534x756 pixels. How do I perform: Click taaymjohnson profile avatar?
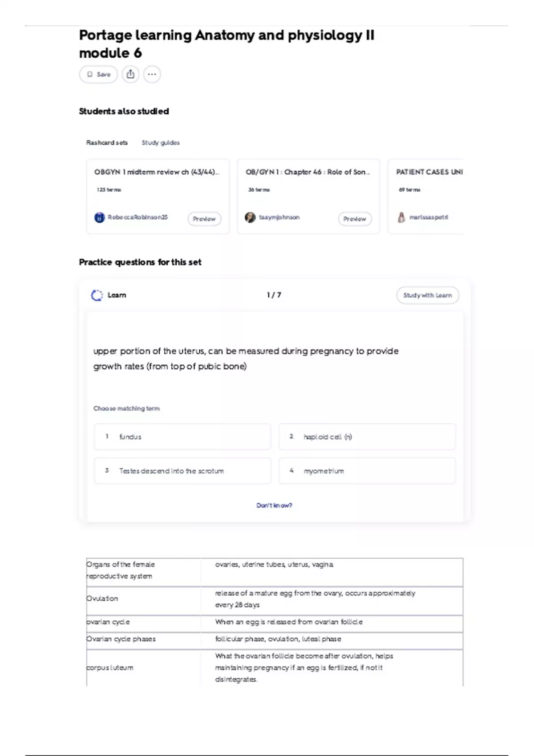(x=250, y=217)
